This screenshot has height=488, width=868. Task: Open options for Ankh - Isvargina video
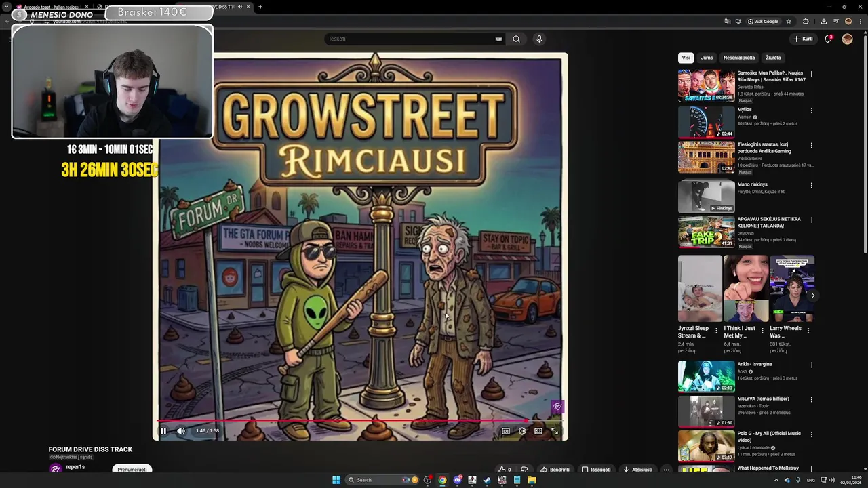point(811,365)
